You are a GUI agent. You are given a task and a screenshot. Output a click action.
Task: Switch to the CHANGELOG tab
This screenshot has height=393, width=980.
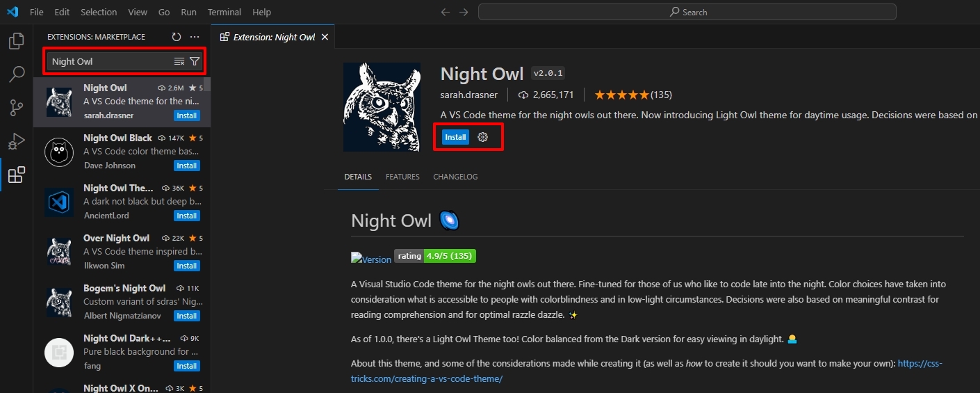click(455, 177)
